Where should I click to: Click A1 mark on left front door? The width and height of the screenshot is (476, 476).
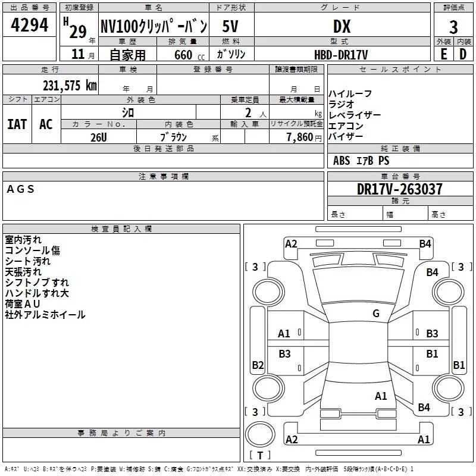tap(284, 334)
